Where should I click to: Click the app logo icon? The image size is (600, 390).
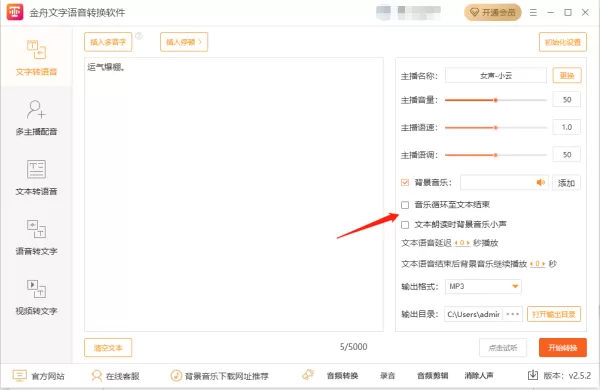(15, 12)
